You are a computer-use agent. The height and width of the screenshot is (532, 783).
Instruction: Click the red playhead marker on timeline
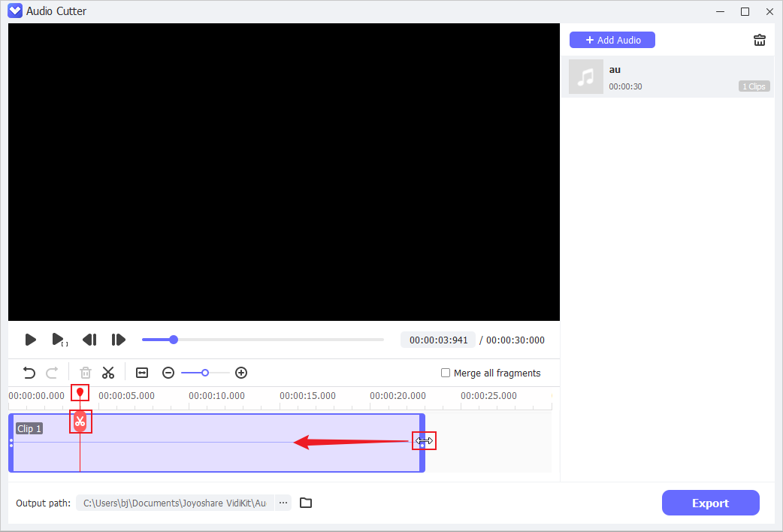[80, 392]
